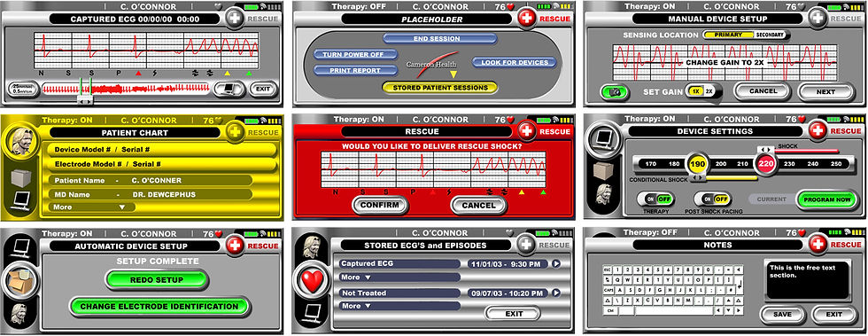The width and height of the screenshot is (868, 336).
Task: Click the Rescue cross icon in Captured ECG panel
Action: click(x=235, y=19)
